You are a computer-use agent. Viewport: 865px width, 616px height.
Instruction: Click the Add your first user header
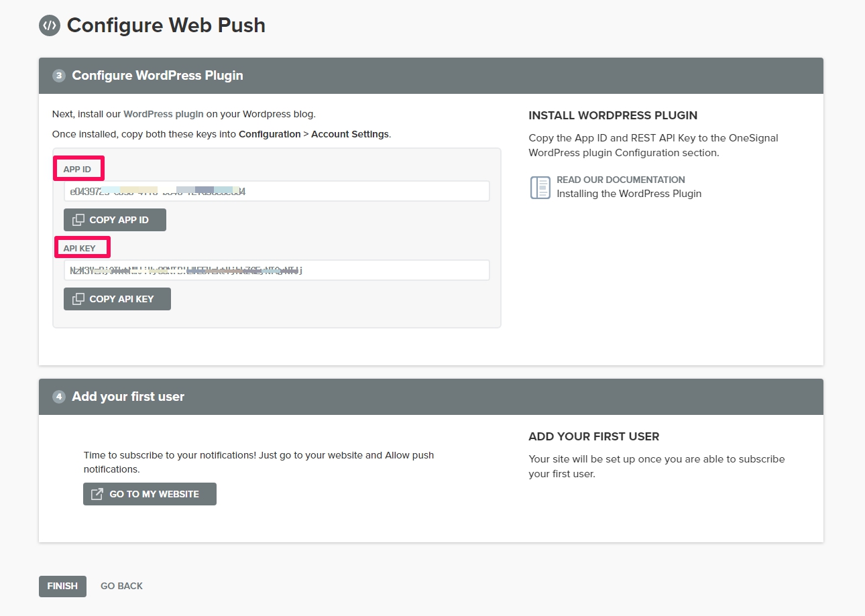(128, 397)
